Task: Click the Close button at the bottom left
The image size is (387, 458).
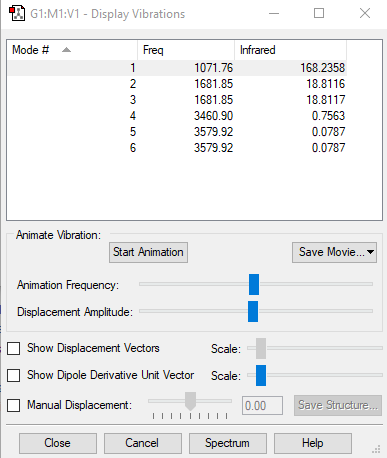Action: point(58,443)
